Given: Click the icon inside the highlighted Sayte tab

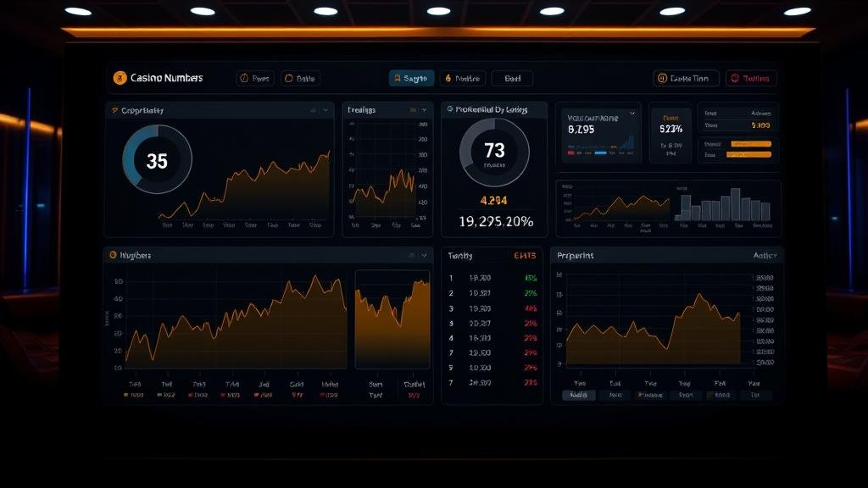Looking at the screenshot, I should coord(398,78).
